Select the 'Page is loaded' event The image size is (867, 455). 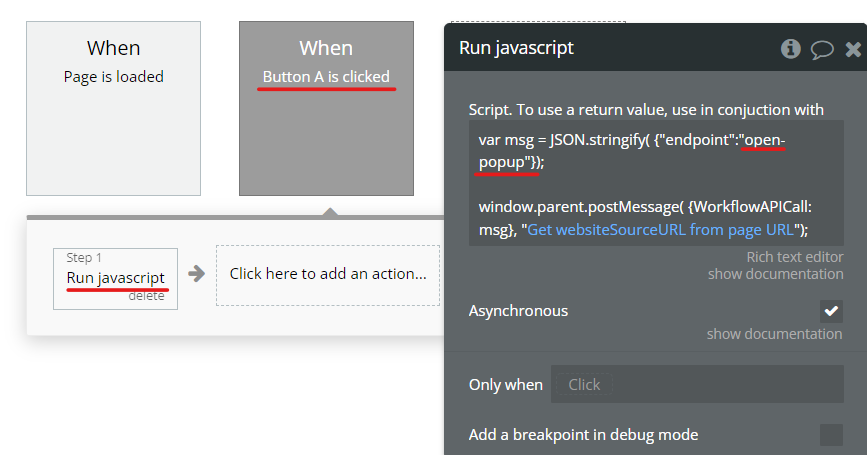[113, 108]
